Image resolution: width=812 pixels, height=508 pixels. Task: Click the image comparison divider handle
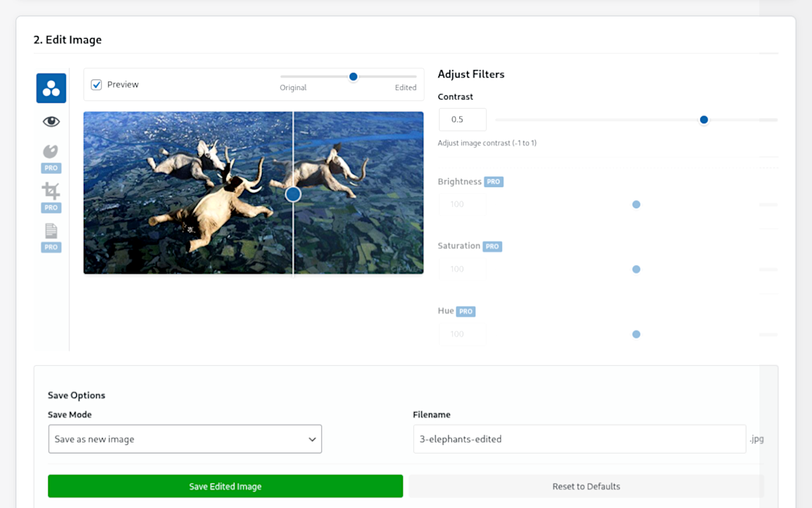tap(293, 194)
